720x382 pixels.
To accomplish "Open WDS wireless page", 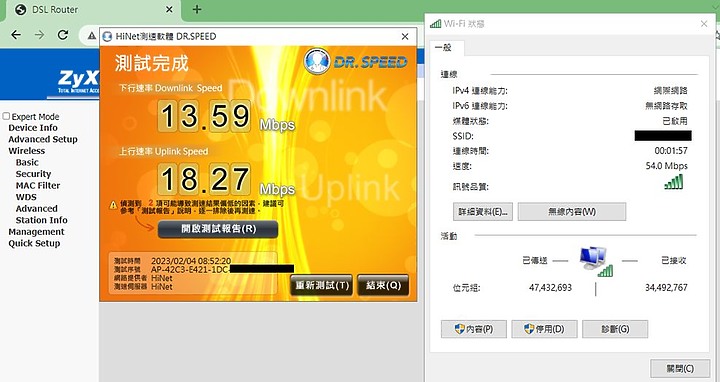I will [x=26, y=197].
